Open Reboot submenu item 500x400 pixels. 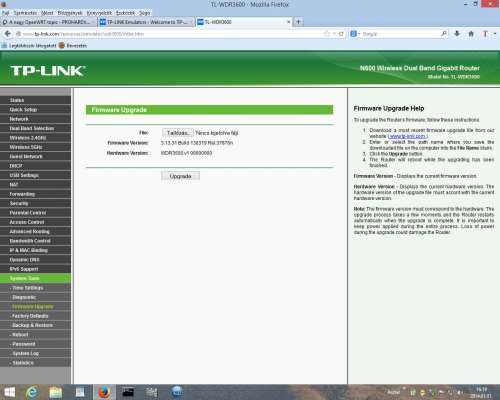click(x=35, y=334)
